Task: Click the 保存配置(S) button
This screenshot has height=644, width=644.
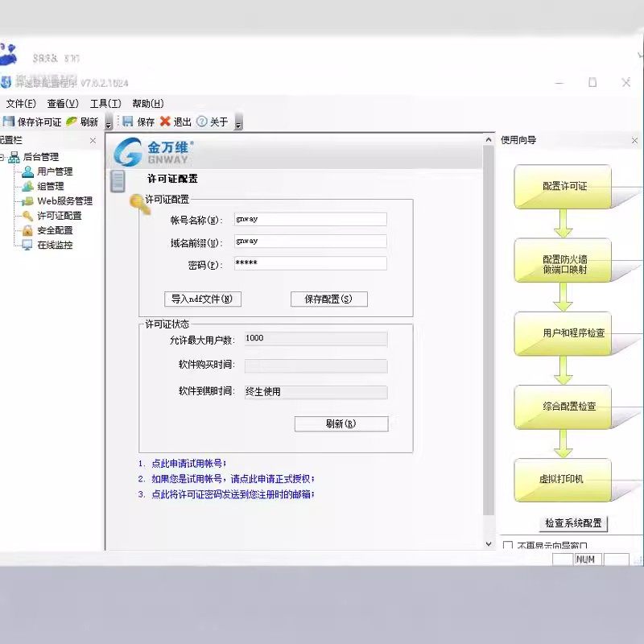Action: point(329,299)
